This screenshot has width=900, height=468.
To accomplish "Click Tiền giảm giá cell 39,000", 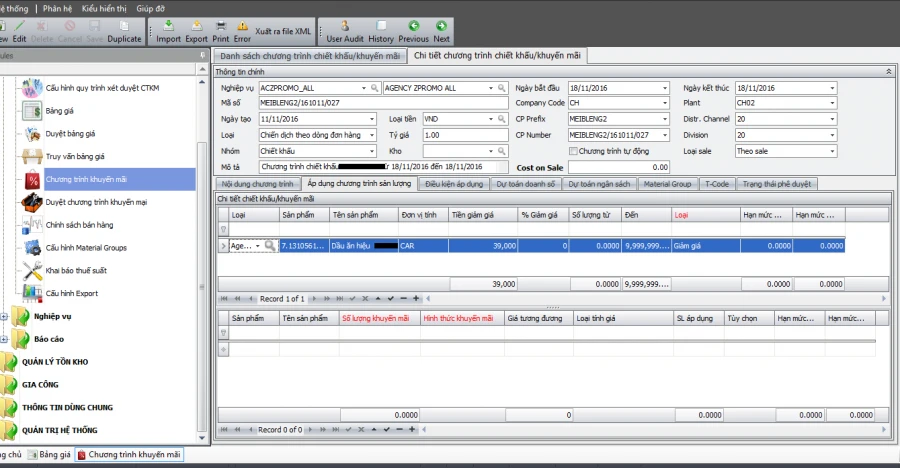I will 483,246.
